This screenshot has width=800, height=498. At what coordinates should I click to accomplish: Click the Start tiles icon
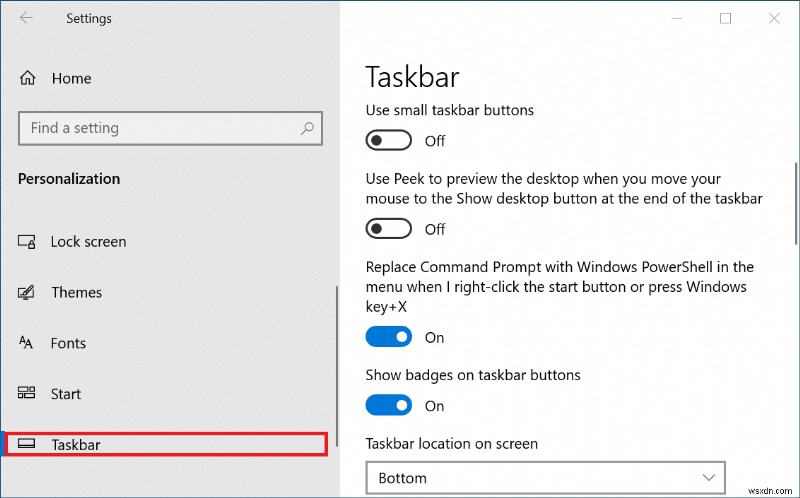(27, 394)
